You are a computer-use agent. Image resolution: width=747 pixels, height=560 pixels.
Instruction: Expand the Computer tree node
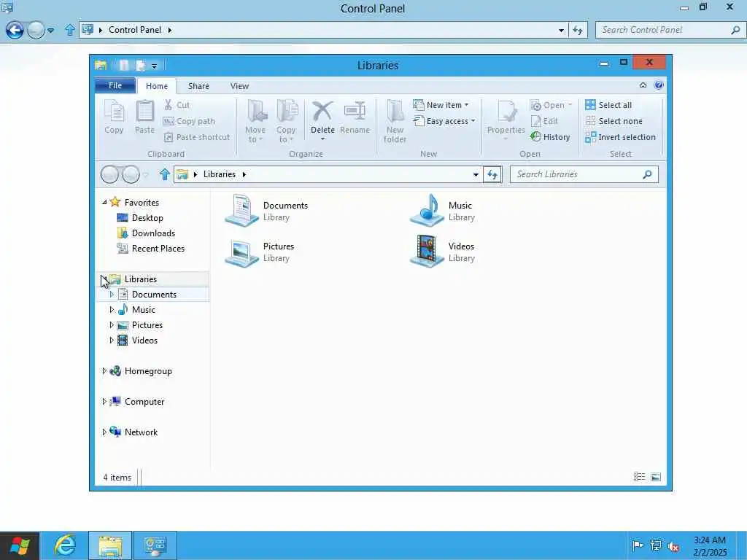pos(104,402)
